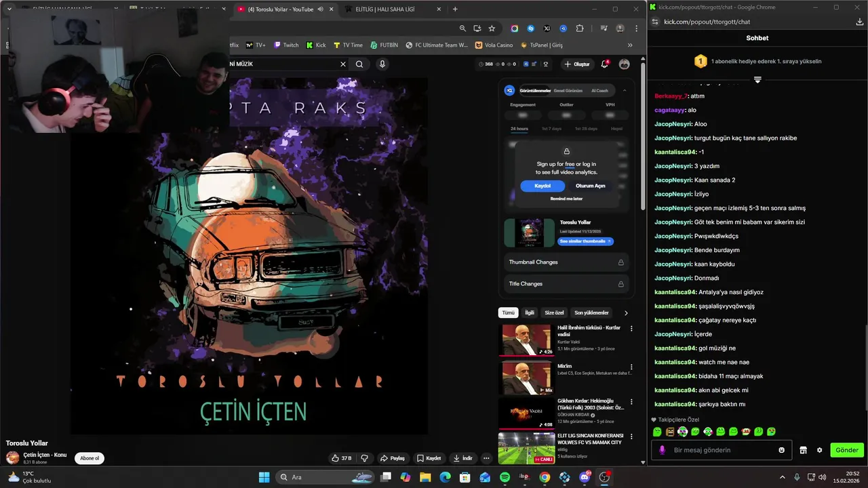The width and height of the screenshot is (868, 488).
Task: Select the Size özel filter chip
Action: pos(554,313)
